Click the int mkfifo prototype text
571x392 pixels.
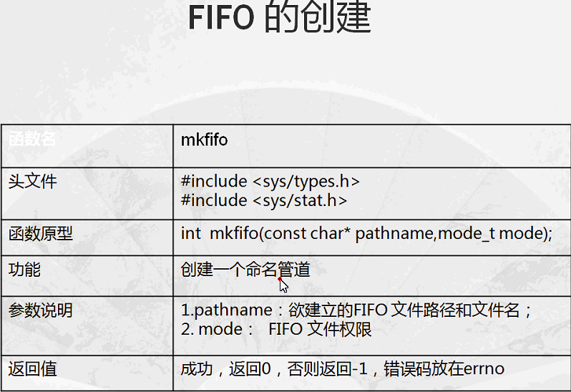pyautogui.click(x=366, y=233)
